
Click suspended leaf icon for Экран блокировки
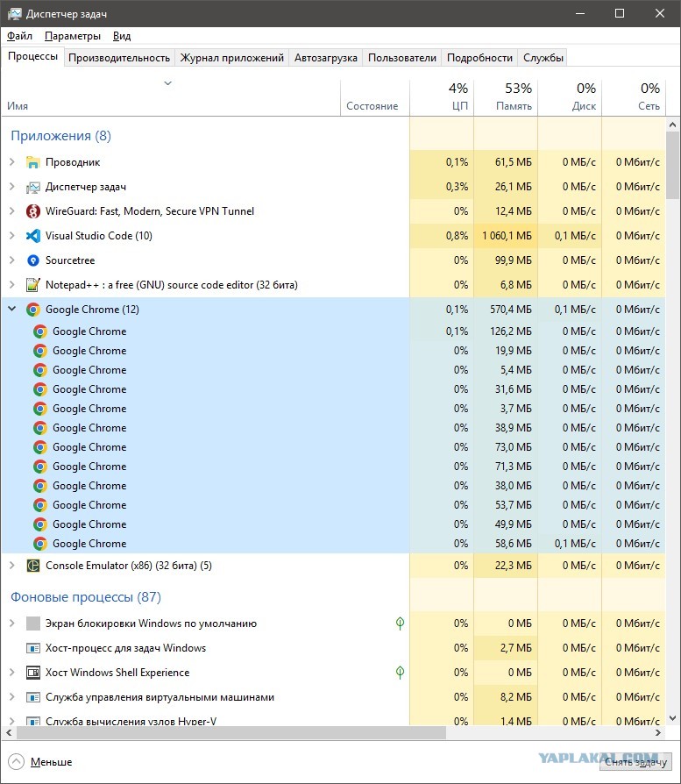coord(400,623)
